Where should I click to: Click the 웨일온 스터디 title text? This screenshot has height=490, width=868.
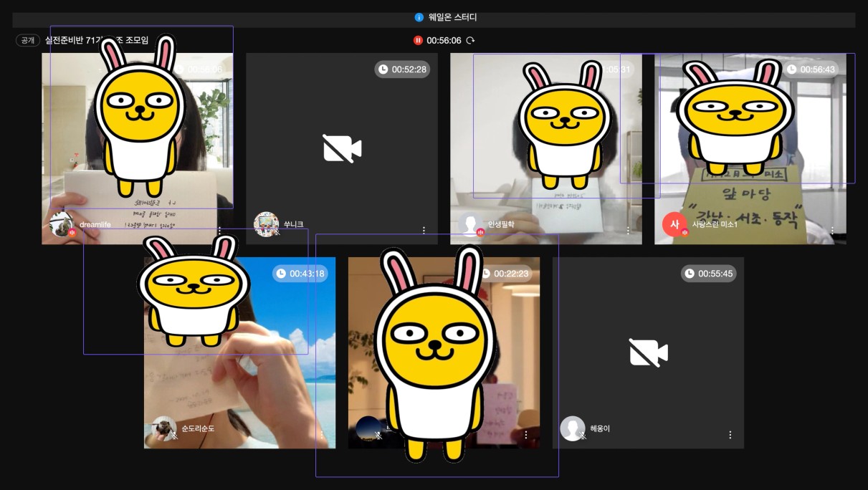[x=452, y=17]
